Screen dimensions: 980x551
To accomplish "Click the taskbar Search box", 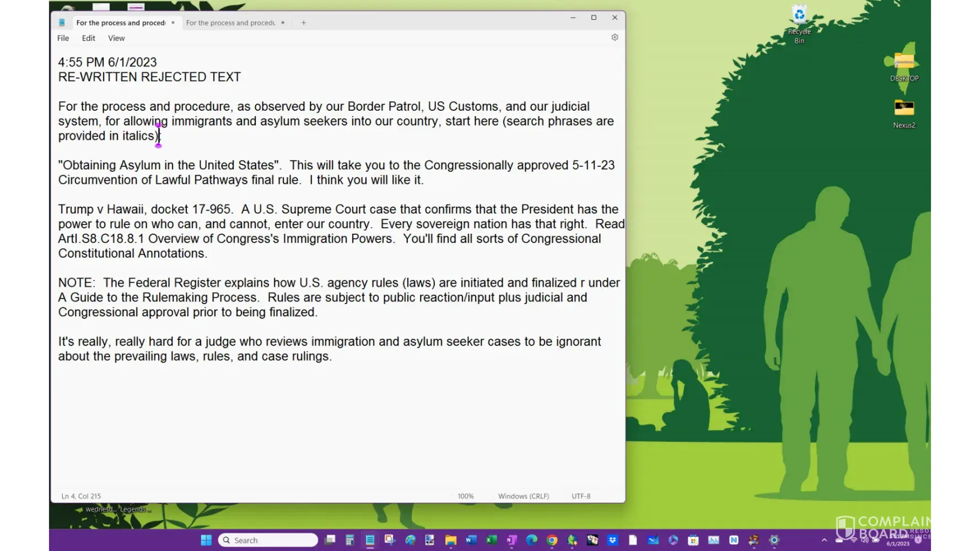I will 268,540.
